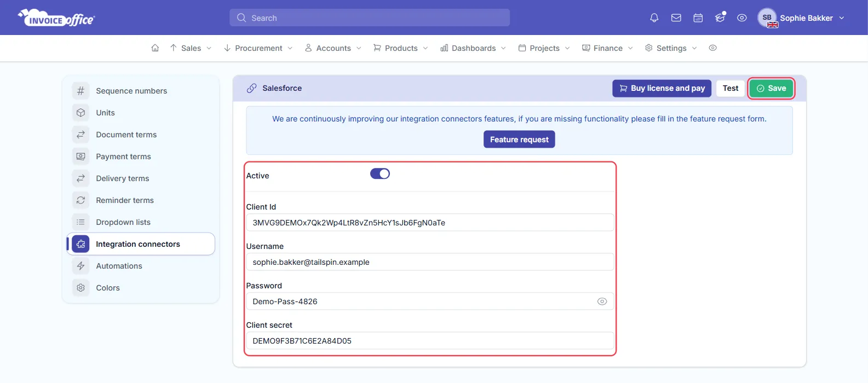
Task: Open the Sales menu
Action: click(191, 48)
